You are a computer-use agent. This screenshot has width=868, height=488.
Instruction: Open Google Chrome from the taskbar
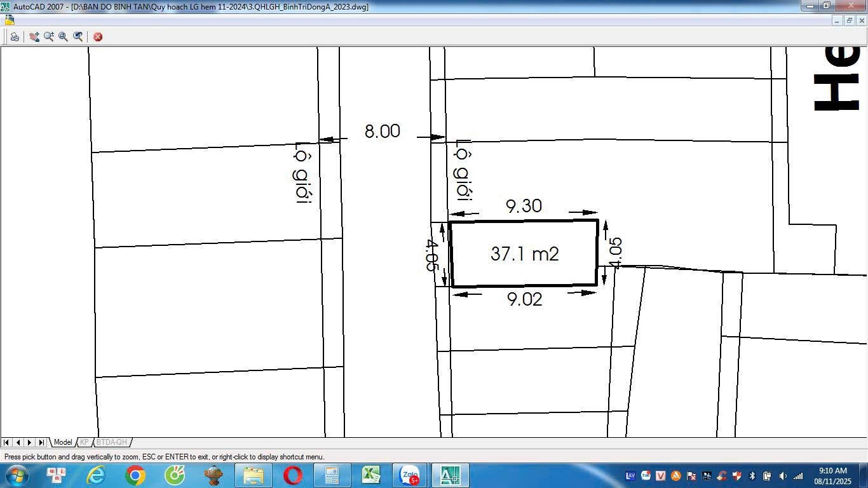135,475
